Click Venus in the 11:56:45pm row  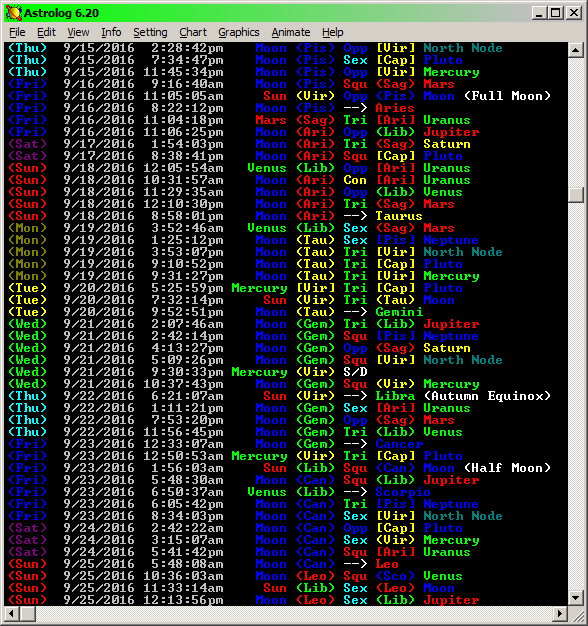(443, 432)
